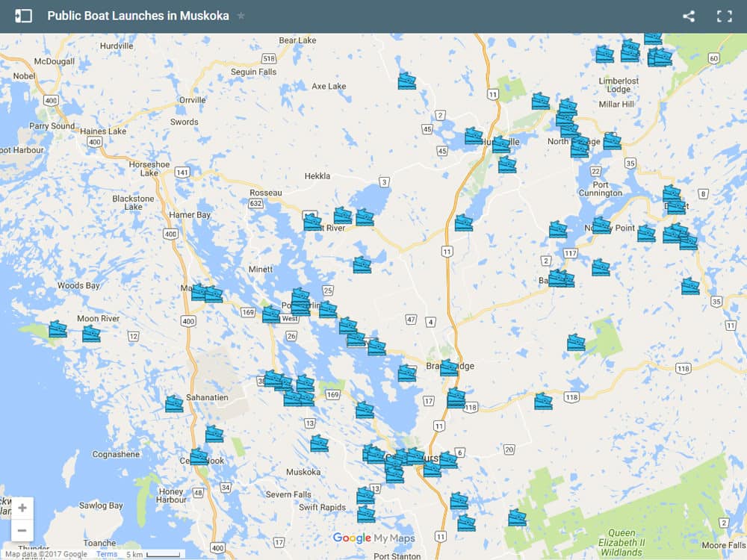
Task: Star the Public Boat Launches map
Action: coord(241,16)
